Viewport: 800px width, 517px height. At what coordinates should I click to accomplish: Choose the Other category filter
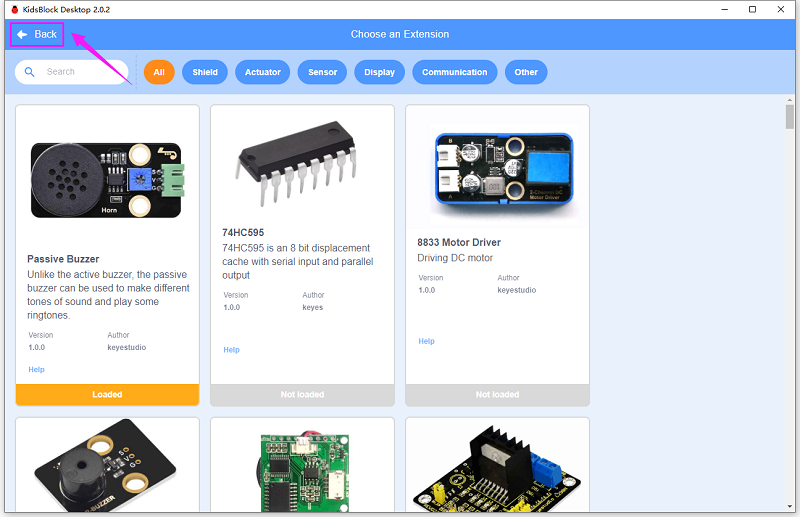tap(526, 72)
